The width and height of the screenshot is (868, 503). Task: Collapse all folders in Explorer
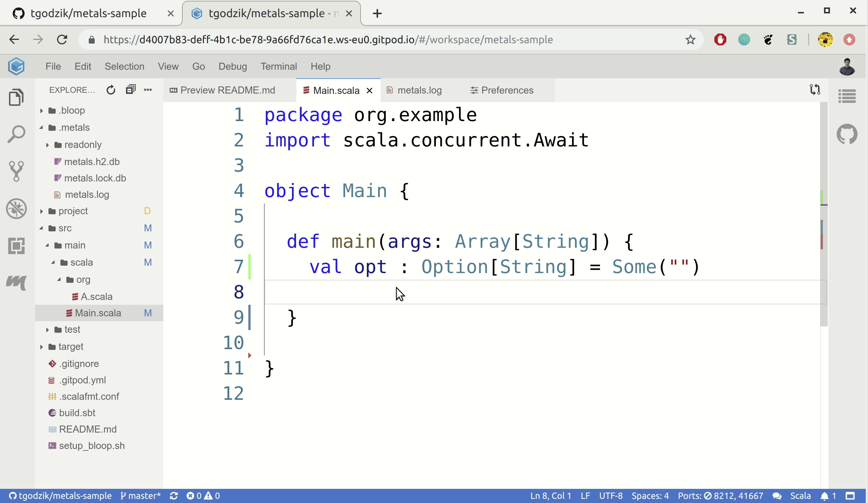[x=130, y=90]
